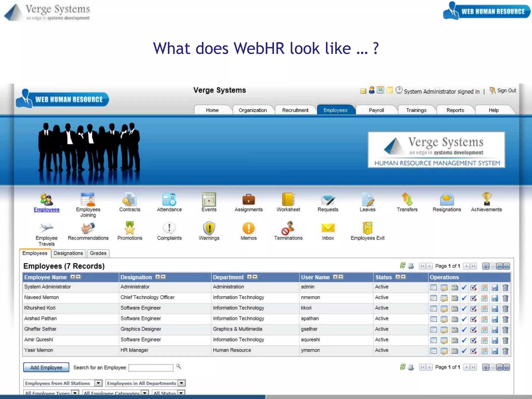Screen dimensions: 532x399
Task: Click the Add Employee button
Action: [x=46, y=367]
